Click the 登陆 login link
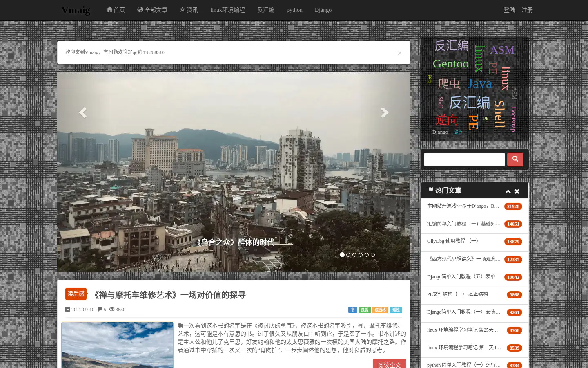Viewport: 588px width, 368px height. (510, 10)
